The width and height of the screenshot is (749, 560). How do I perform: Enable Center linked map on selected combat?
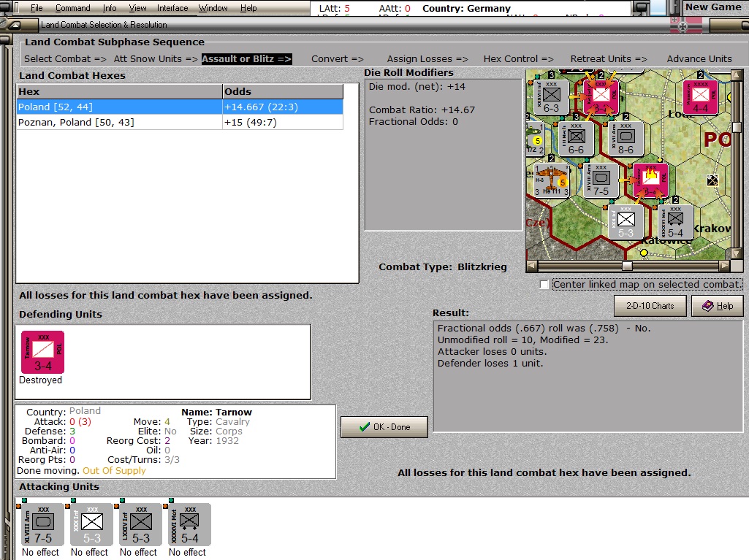[x=544, y=285]
